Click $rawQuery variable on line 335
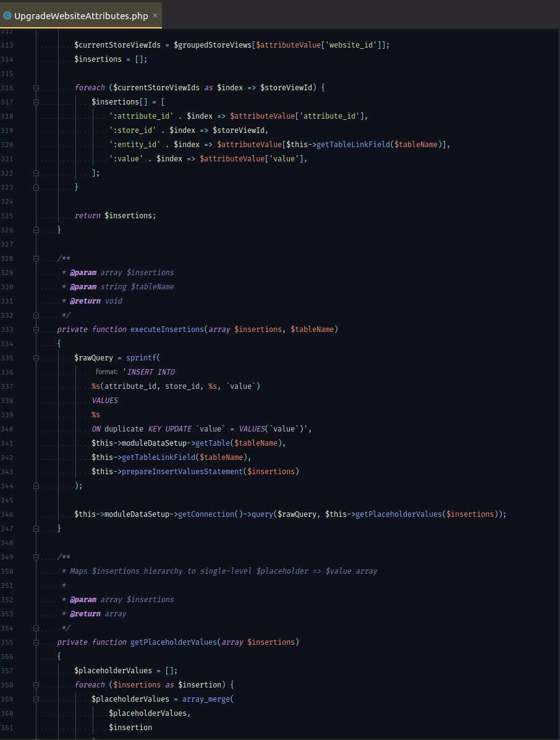Screen dimensions: 560x740 (x=93, y=358)
